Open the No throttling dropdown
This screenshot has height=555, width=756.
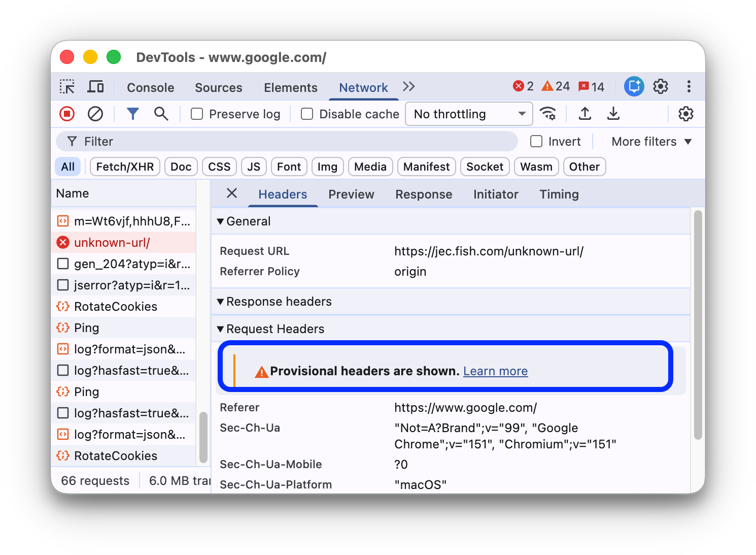tap(469, 114)
